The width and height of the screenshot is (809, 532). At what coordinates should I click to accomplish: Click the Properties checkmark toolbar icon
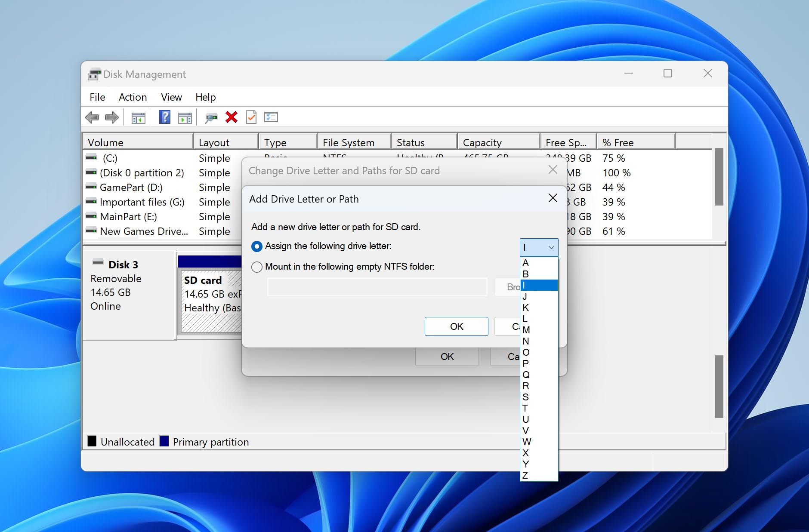coord(251,117)
